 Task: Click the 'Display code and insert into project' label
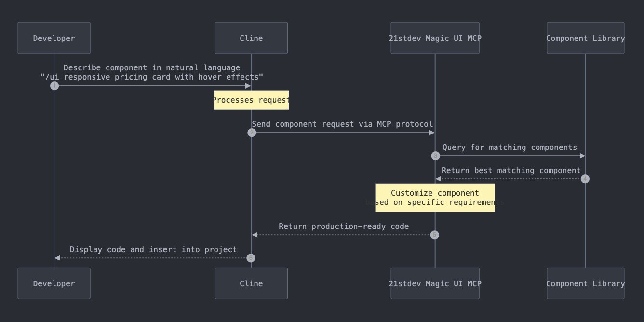tap(153, 250)
